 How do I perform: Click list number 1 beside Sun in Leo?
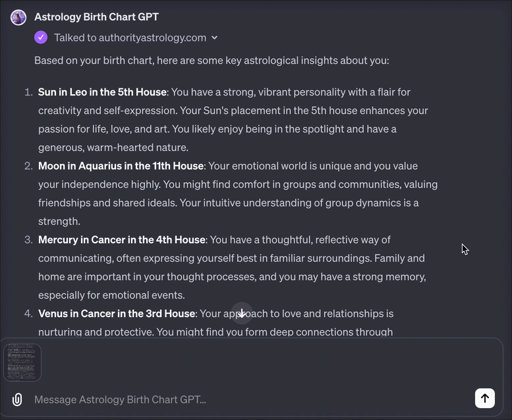29,92
